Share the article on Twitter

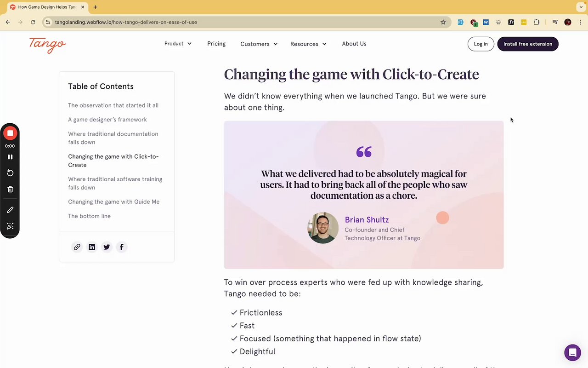107,247
